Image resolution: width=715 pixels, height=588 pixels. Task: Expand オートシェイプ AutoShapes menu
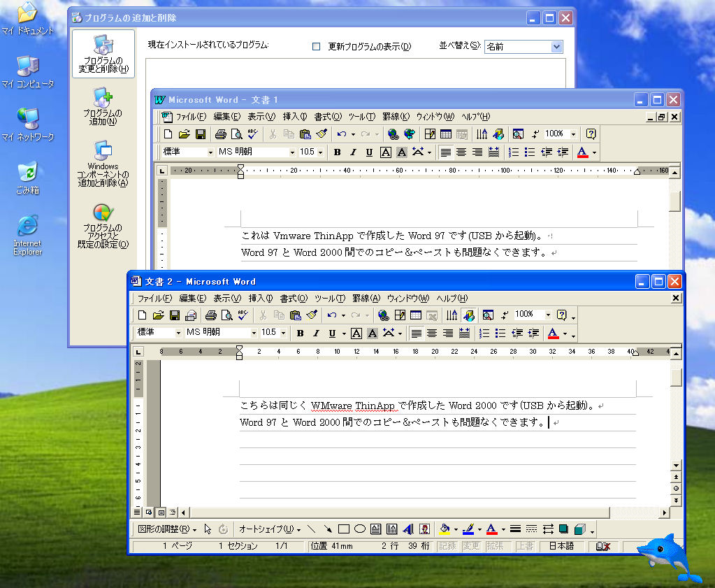click(x=270, y=529)
